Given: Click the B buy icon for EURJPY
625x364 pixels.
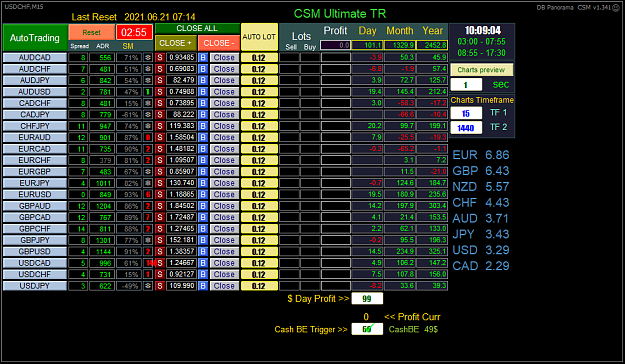Looking at the screenshot, I should click(203, 183).
